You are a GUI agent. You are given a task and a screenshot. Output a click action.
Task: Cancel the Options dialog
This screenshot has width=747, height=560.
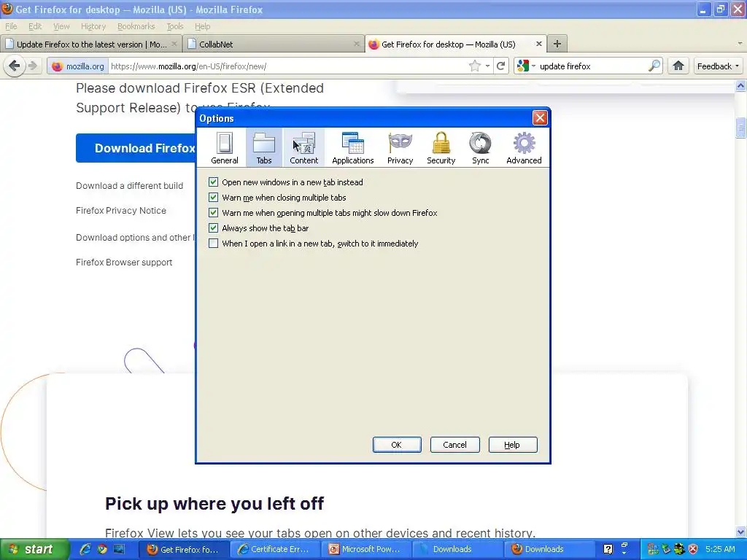coord(455,445)
